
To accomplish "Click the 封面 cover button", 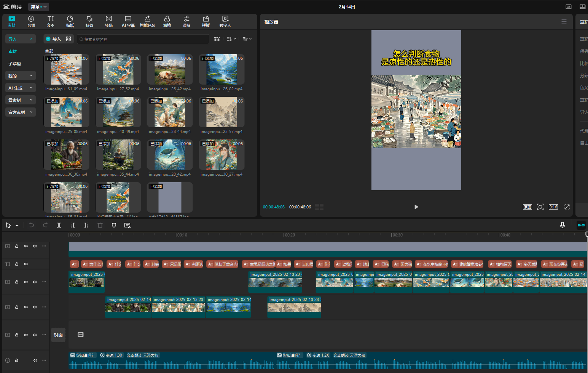I will pyautogui.click(x=58, y=335).
